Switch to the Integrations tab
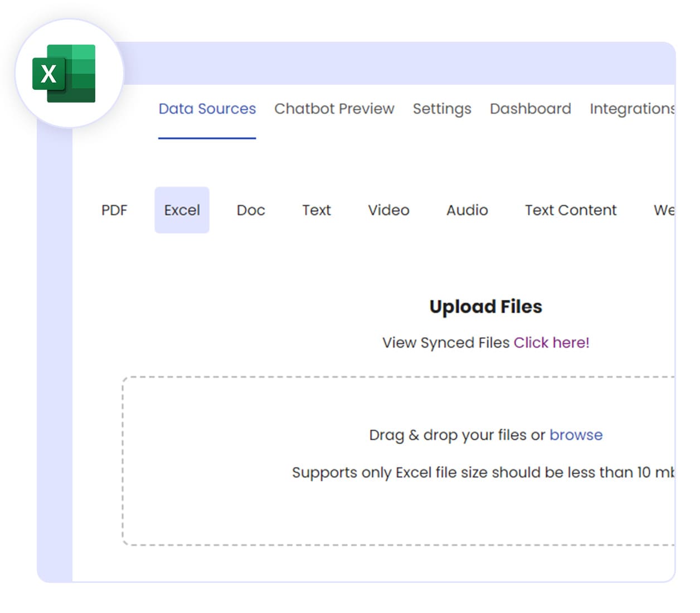 coord(632,109)
